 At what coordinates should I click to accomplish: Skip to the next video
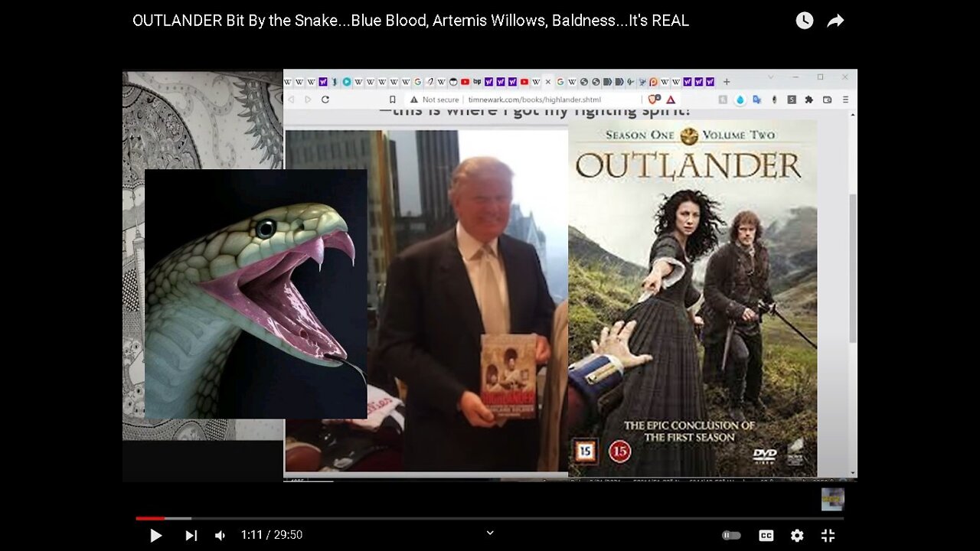pos(191,536)
